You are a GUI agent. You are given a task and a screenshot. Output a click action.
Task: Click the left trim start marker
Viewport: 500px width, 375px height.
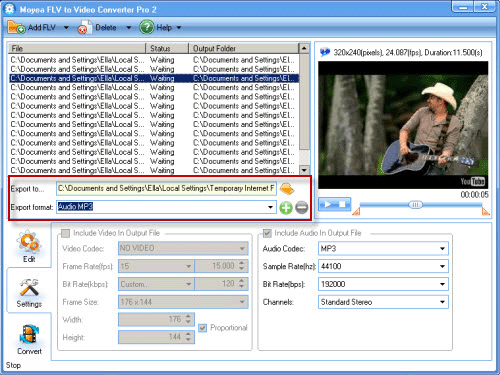(x=356, y=211)
